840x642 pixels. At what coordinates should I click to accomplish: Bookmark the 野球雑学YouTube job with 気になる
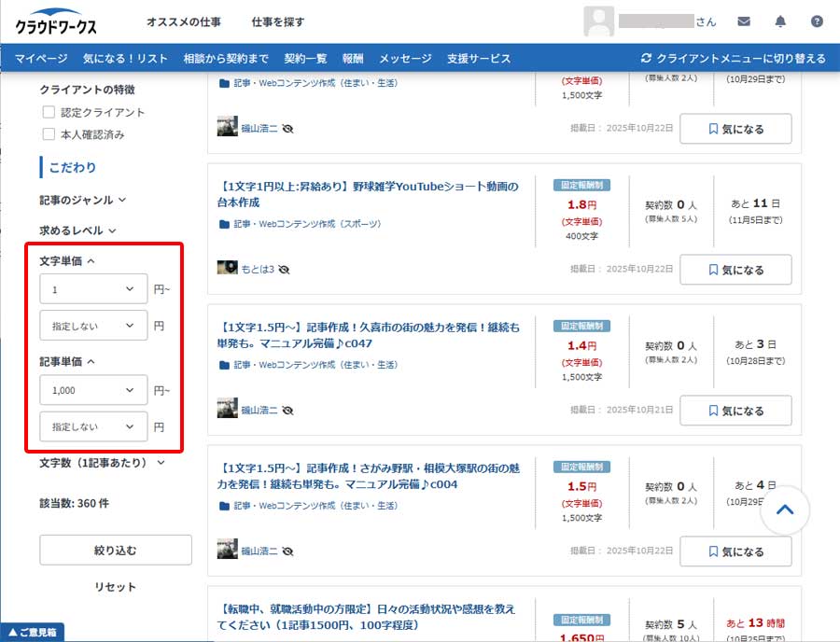735,270
